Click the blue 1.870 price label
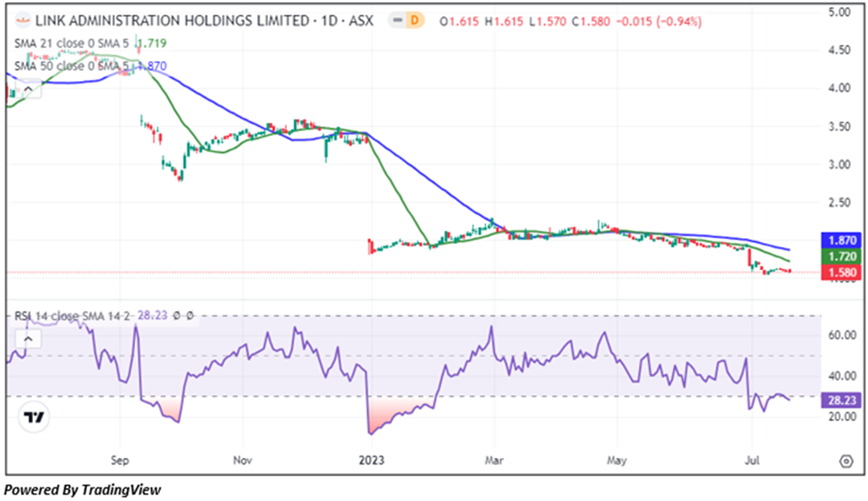The height and width of the screenshot is (501, 868). [x=841, y=240]
